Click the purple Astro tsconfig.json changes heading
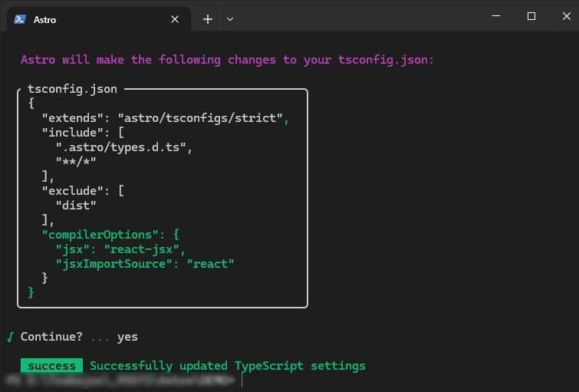 [227, 60]
